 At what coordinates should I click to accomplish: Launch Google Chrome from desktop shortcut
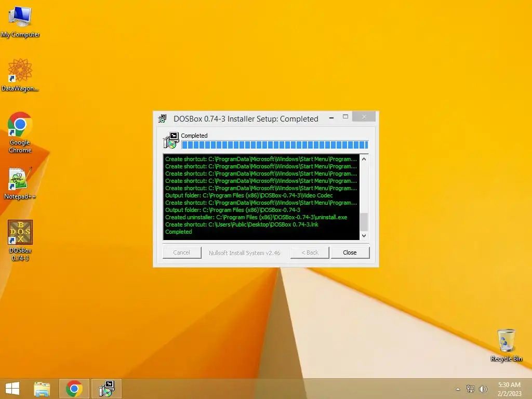[x=20, y=132]
